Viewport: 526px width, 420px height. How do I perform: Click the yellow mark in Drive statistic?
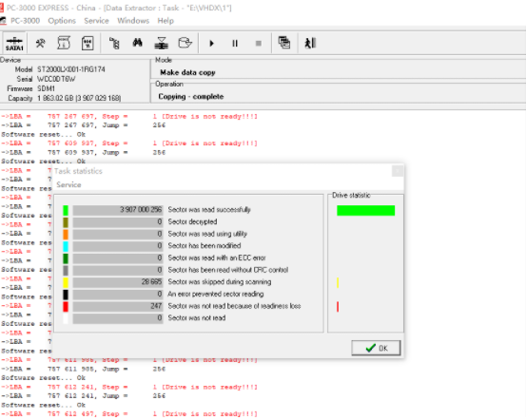(x=338, y=282)
